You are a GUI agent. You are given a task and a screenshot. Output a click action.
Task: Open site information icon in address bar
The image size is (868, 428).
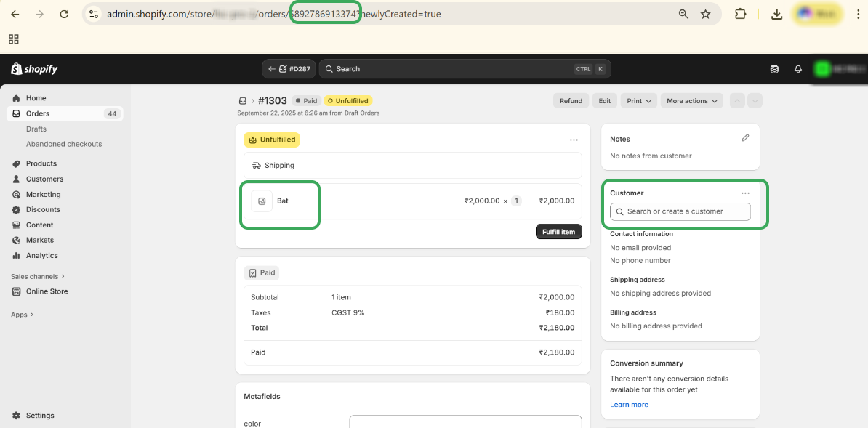94,15
